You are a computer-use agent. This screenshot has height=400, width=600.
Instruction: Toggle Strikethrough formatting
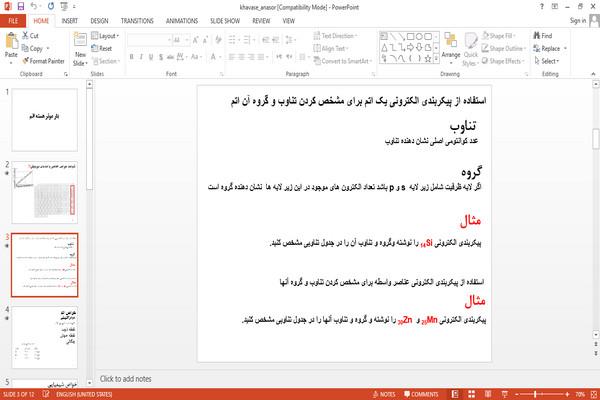click(x=170, y=57)
